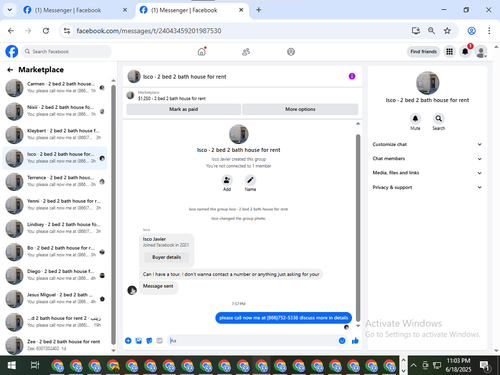Focus the Search Facebook field

click(x=67, y=52)
